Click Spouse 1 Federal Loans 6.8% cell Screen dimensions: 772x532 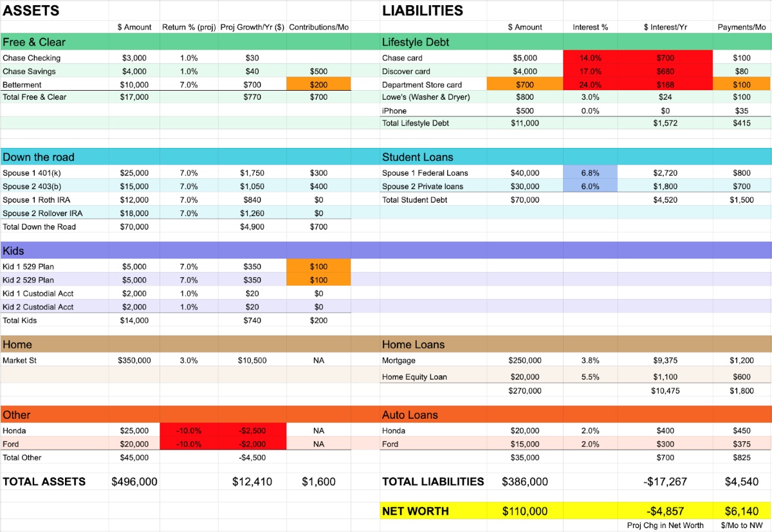tap(590, 173)
